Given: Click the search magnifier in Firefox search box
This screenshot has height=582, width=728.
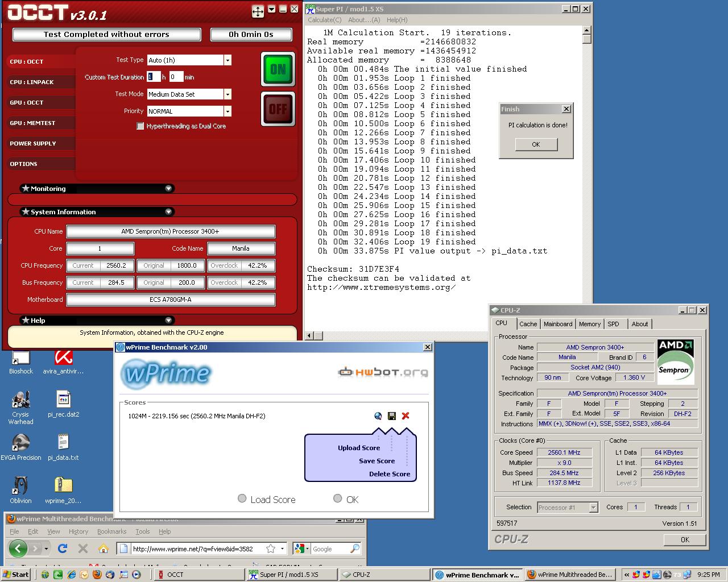Looking at the screenshot, I should click(x=355, y=548).
